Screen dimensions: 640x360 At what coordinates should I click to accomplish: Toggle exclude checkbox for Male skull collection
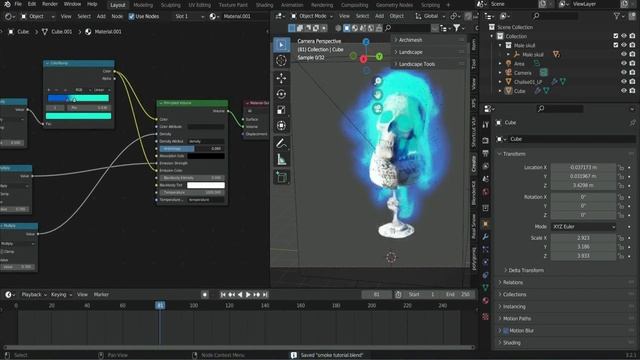click(616, 45)
